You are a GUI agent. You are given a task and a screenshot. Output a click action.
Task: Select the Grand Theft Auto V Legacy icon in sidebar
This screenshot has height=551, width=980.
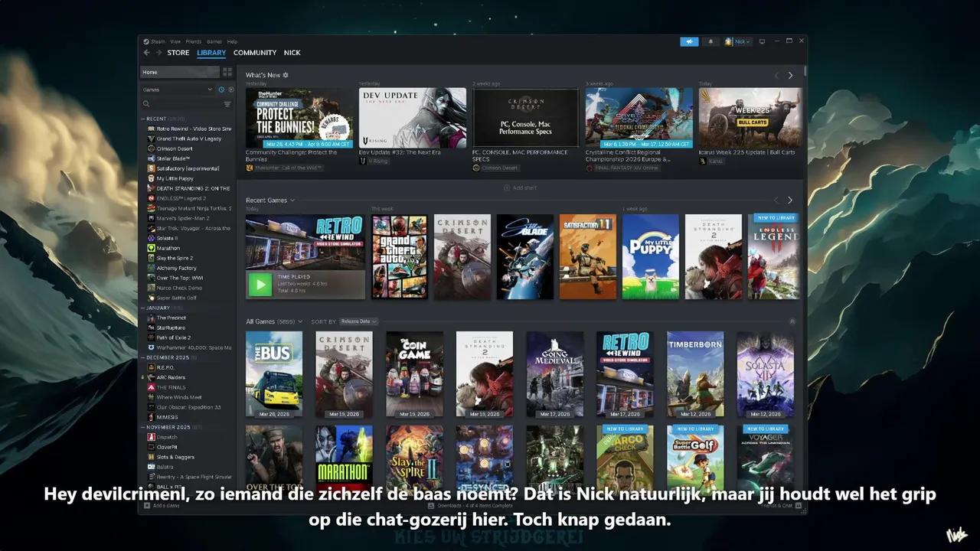point(151,139)
